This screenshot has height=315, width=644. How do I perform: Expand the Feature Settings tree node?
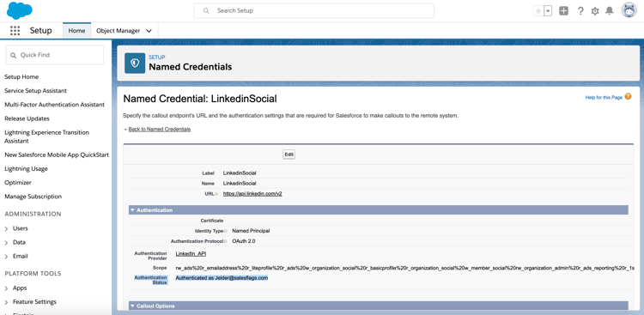click(6, 302)
